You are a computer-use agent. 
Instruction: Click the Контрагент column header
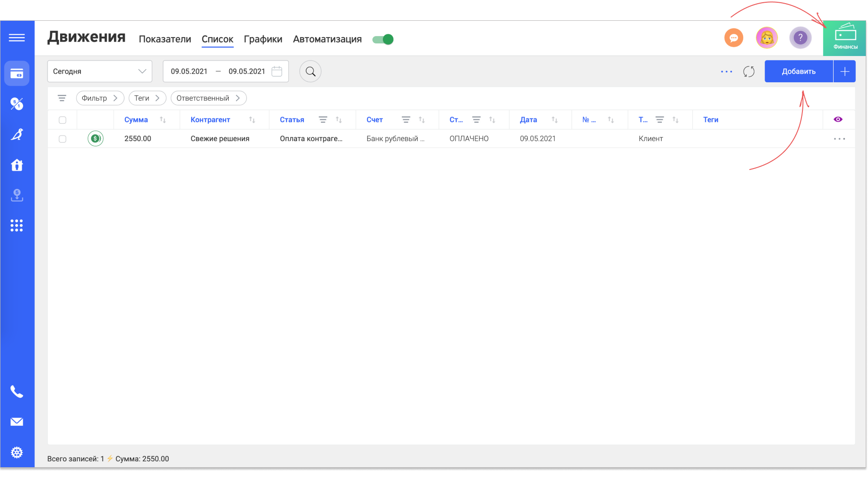[210, 120]
